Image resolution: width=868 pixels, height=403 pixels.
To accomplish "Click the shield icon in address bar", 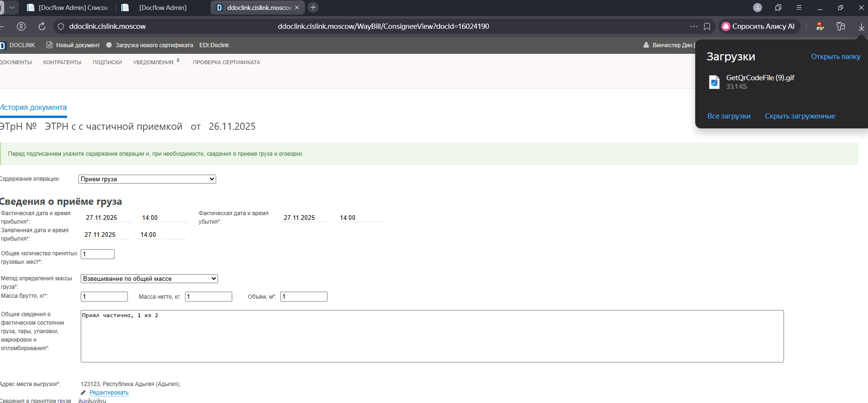I will tap(61, 26).
